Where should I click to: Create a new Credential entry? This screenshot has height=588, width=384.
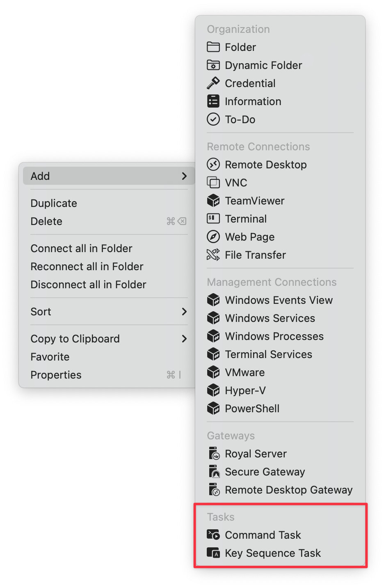(280, 83)
